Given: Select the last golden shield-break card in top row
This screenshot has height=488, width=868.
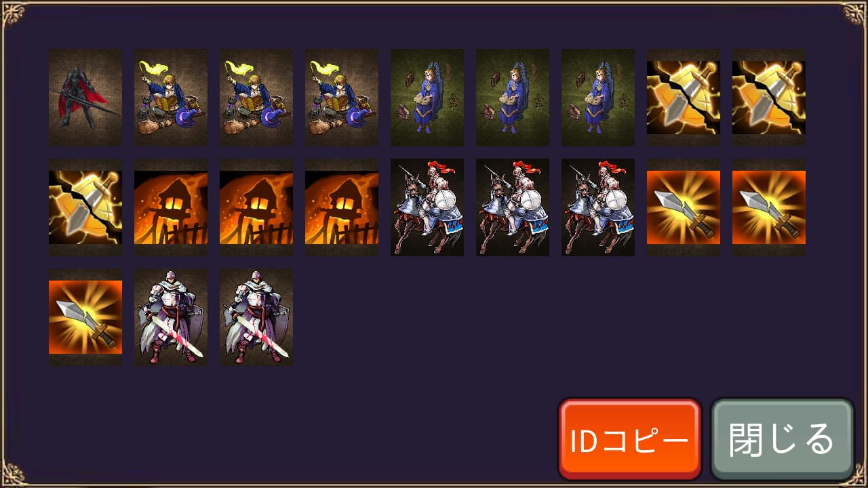Looking at the screenshot, I should 769,98.
